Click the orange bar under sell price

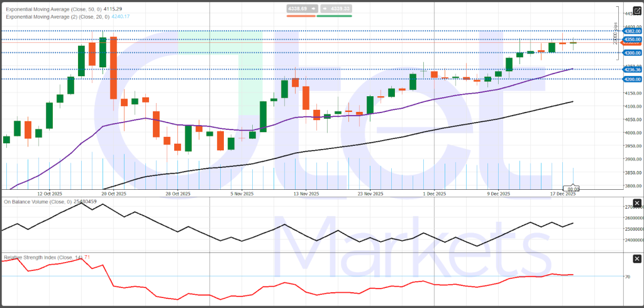tap(301, 15)
